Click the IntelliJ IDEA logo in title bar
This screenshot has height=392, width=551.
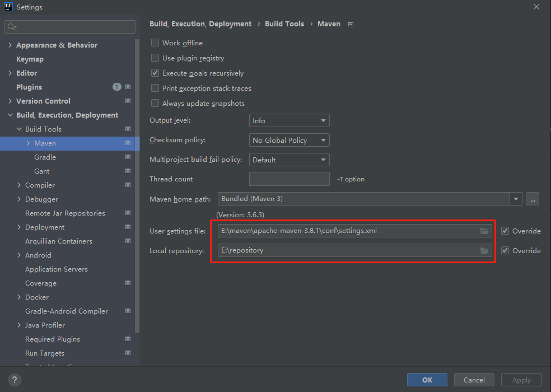tap(8, 7)
